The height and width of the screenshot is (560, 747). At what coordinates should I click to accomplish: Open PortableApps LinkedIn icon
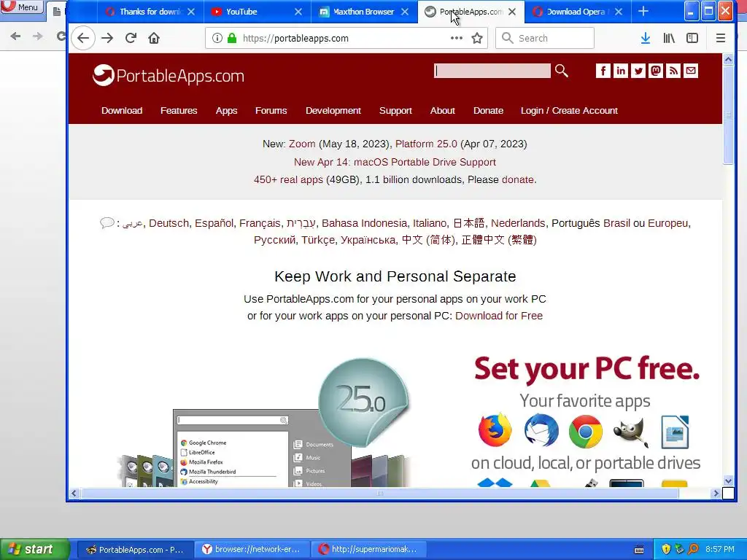tap(620, 71)
